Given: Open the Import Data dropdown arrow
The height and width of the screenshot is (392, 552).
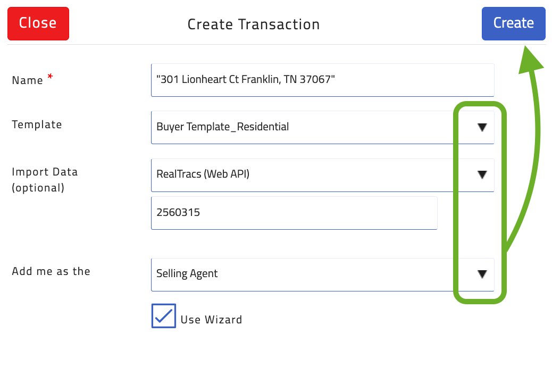Looking at the screenshot, I should tap(482, 175).
